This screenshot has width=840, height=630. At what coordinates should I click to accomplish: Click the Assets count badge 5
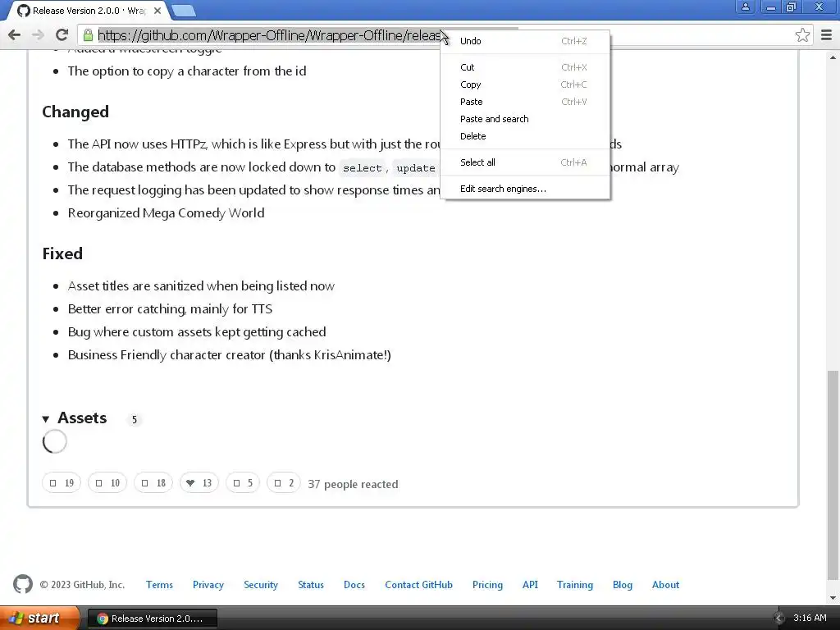click(x=135, y=419)
